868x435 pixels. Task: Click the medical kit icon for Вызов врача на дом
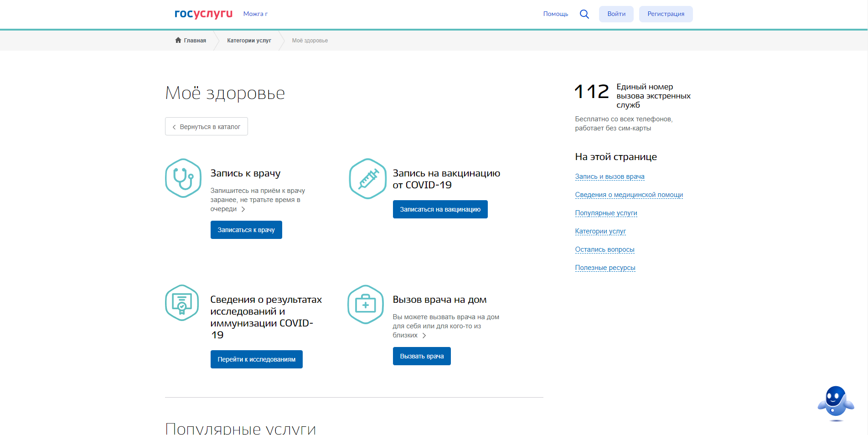coord(366,304)
